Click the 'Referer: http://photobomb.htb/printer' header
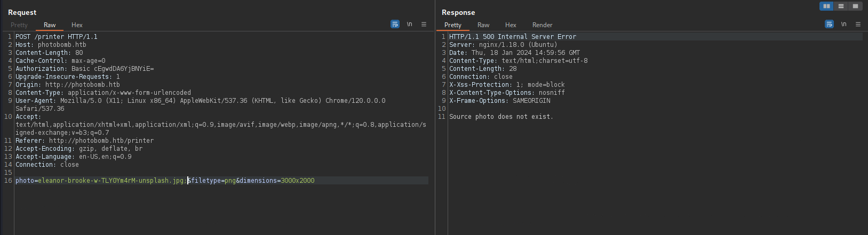Screen dimensions: 868x235 pyautogui.click(x=84, y=141)
